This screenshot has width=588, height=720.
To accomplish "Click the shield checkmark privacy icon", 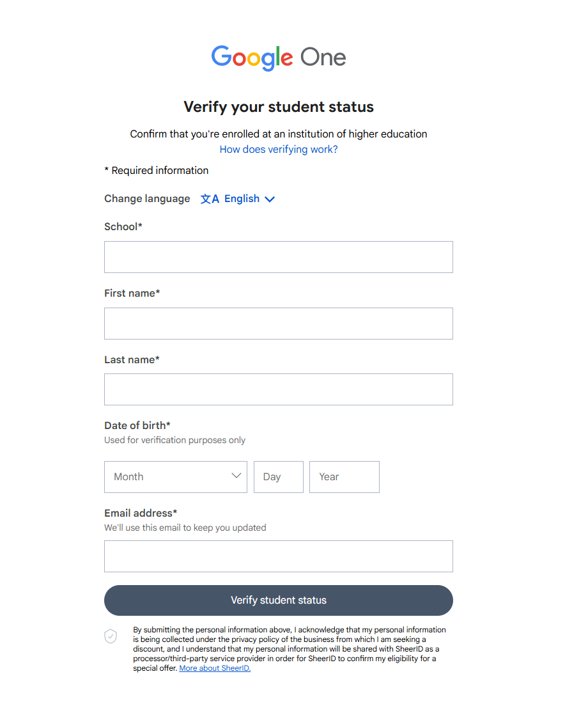I will [111, 636].
